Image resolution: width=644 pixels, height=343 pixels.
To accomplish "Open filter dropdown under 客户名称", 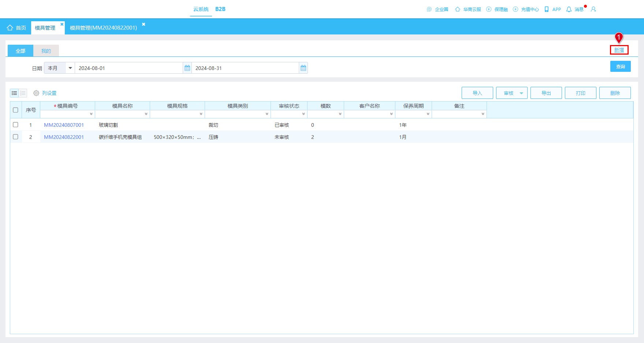I will point(391,114).
